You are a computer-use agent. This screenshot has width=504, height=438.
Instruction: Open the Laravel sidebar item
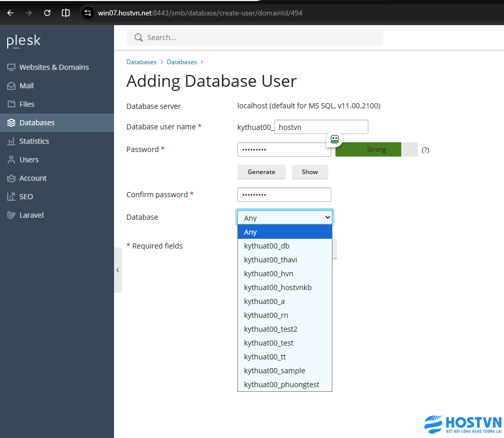[x=31, y=215]
